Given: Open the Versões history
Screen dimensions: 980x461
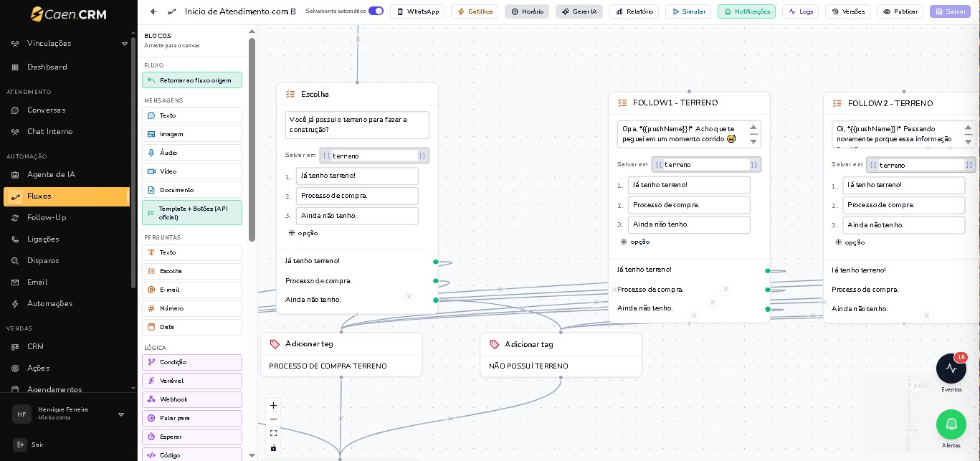Looking at the screenshot, I should pyautogui.click(x=847, y=11).
